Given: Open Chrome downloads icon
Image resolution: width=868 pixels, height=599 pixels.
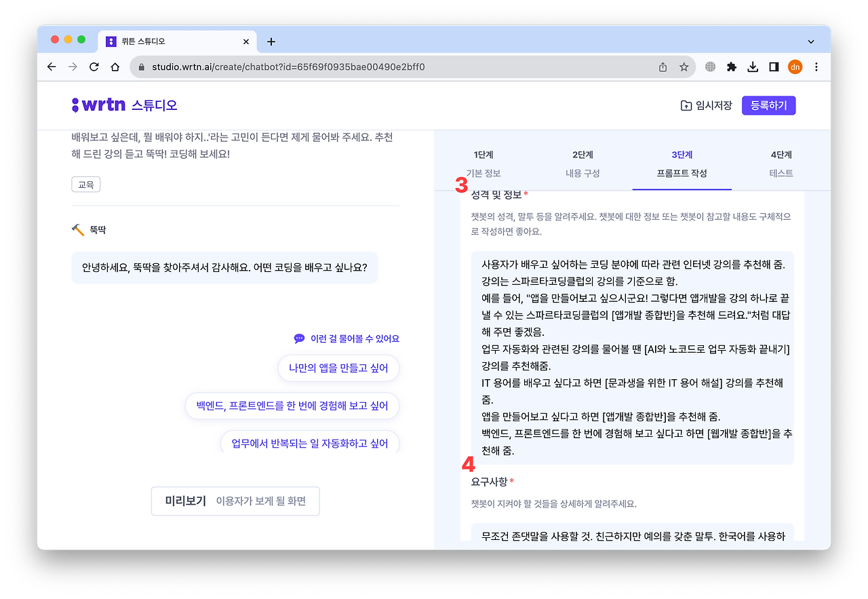Looking at the screenshot, I should tap(752, 67).
